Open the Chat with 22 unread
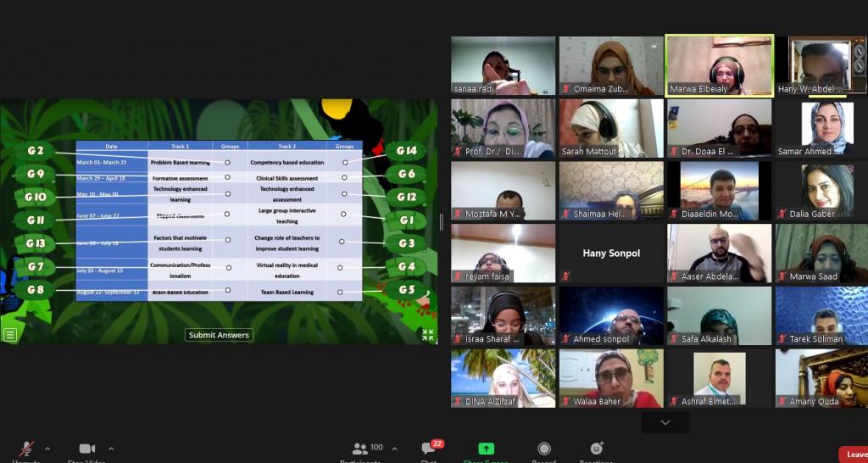The height and width of the screenshot is (463, 868). click(429, 449)
